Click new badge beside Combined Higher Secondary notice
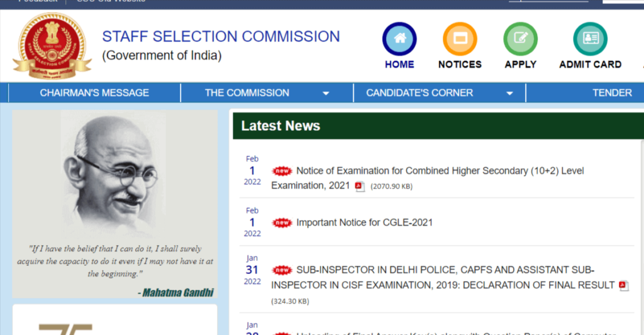 (282, 171)
